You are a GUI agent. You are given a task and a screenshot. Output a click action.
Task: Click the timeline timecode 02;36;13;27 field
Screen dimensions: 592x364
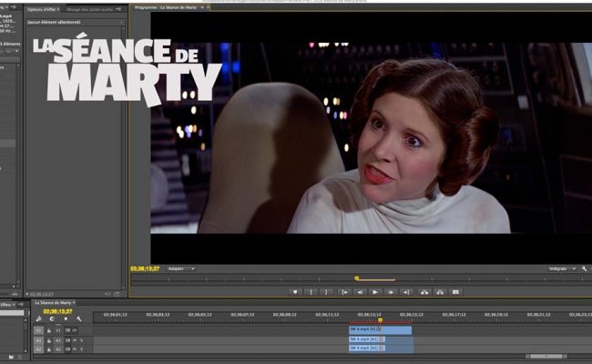click(56, 311)
